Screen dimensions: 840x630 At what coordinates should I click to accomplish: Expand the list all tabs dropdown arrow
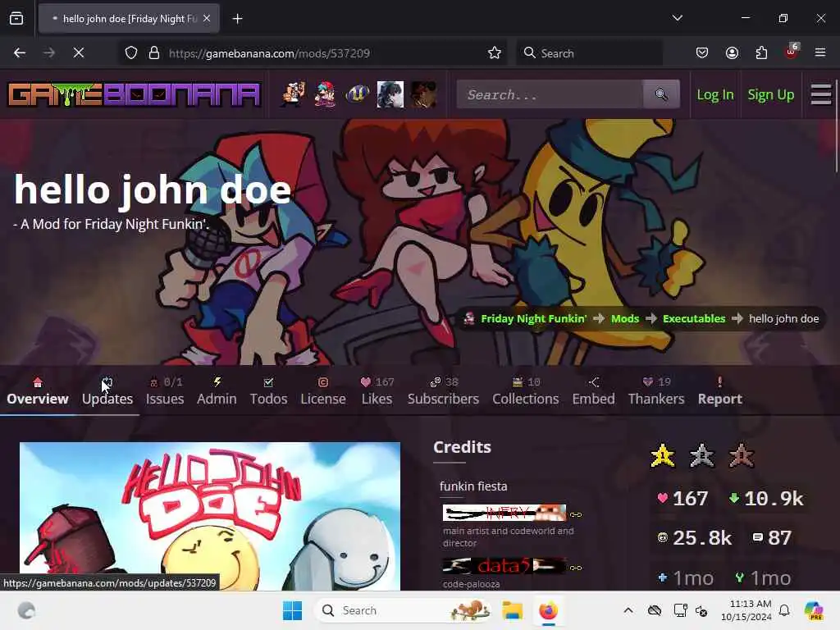pos(677,18)
